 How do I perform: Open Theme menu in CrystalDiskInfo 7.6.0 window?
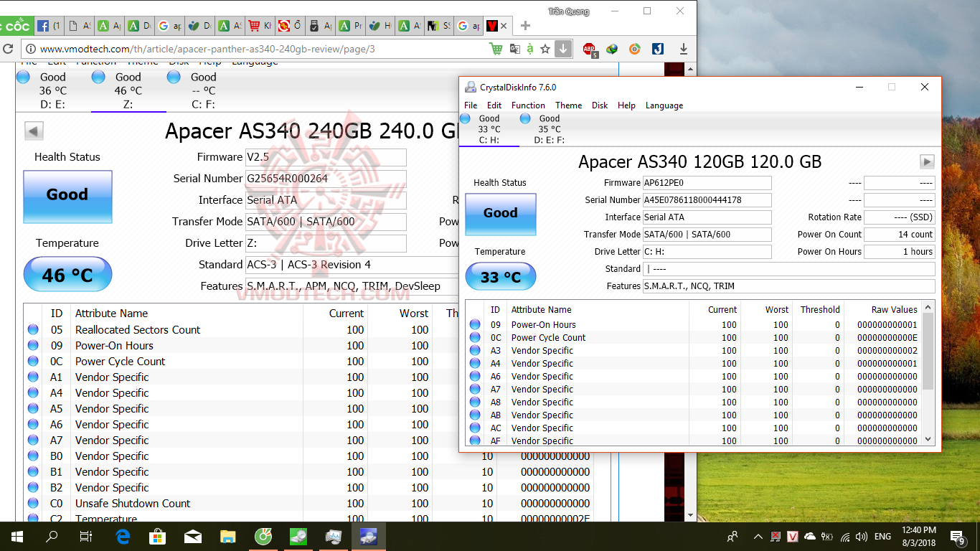click(x=568, y=105)
